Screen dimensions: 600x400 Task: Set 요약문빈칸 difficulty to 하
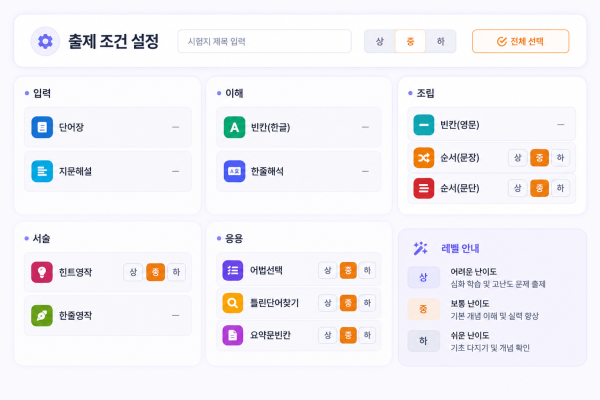click(367, 335)
